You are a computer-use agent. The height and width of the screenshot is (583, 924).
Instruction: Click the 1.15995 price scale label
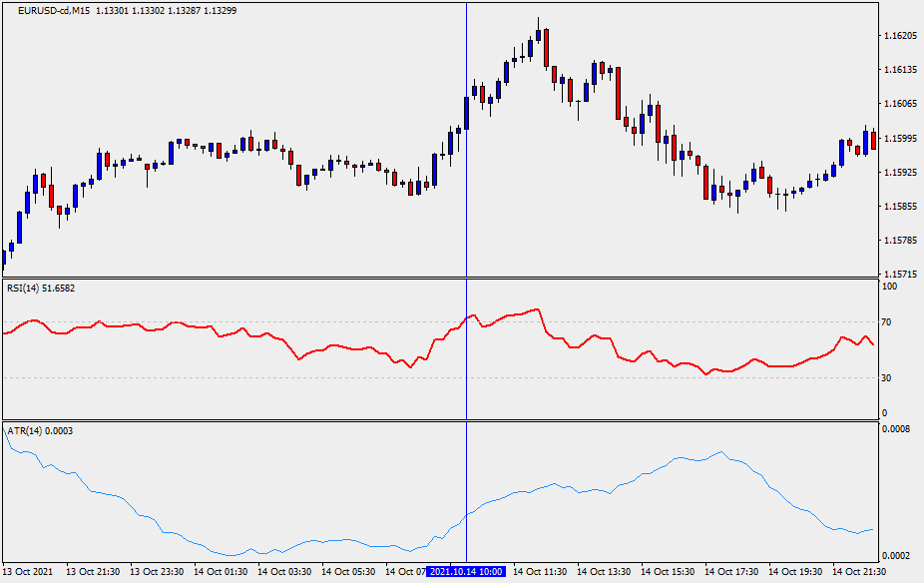click(x=900, y=139)
